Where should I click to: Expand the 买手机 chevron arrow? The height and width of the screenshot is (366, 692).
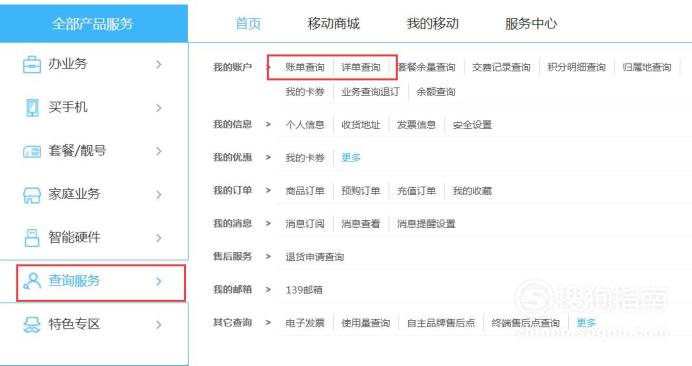tap(159, 108)
